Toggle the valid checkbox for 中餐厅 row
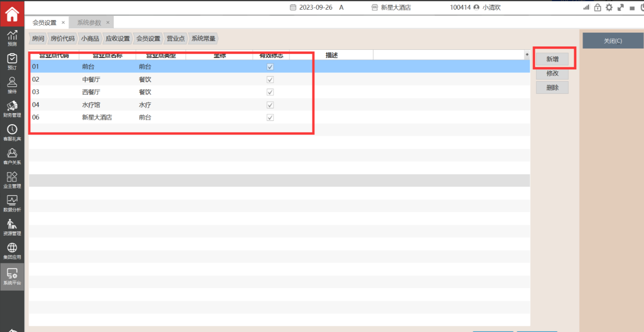This screenshot has height=332, width=644. tap(270, 79)
